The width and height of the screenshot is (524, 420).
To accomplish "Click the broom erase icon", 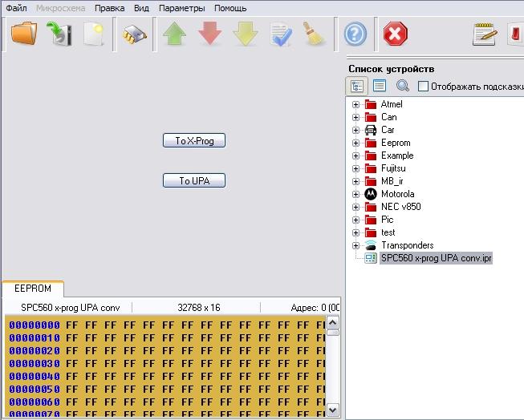I will pyautogui.click(x=315, y=34).
